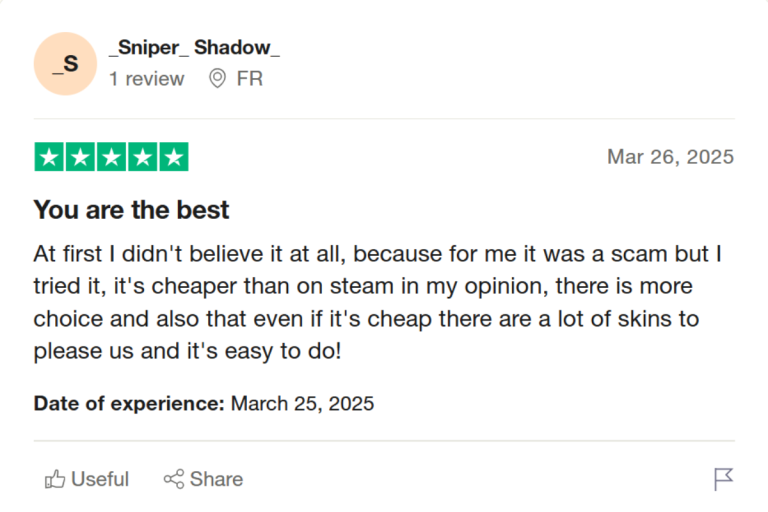Mark the review as Useful via its label

(x=100, y=479)
